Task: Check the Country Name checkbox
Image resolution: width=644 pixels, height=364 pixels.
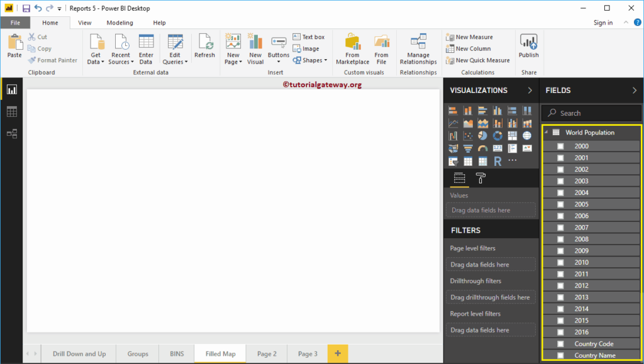Action: (560, 355)
